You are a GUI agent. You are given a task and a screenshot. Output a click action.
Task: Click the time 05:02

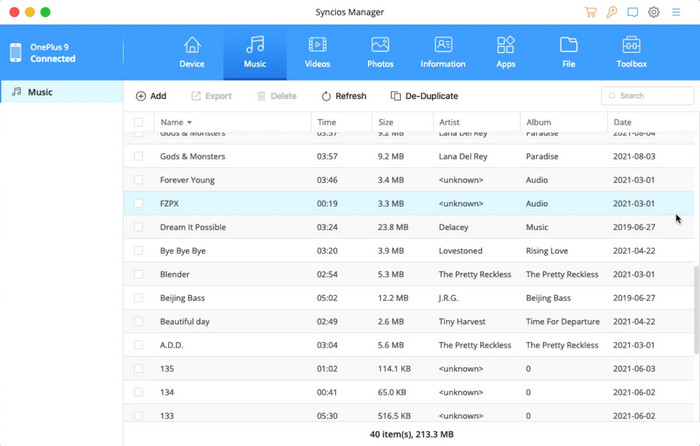(x=327, y=298)
